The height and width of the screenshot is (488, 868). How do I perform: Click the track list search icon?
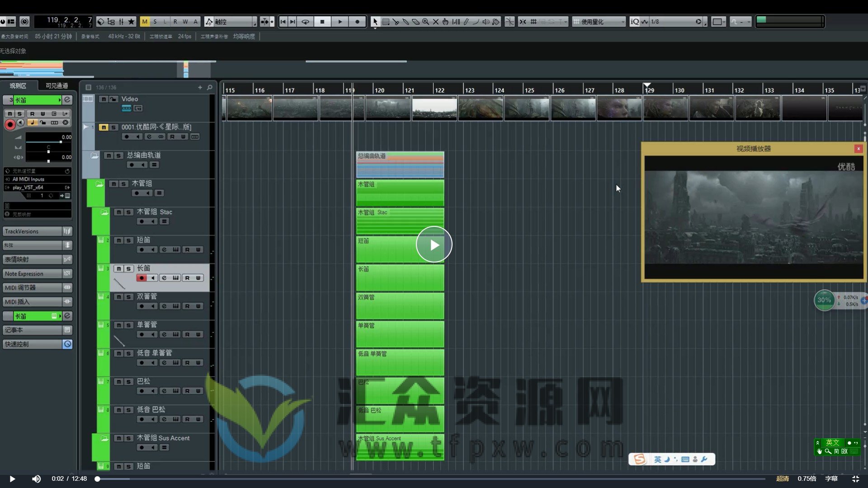(209, 87)
